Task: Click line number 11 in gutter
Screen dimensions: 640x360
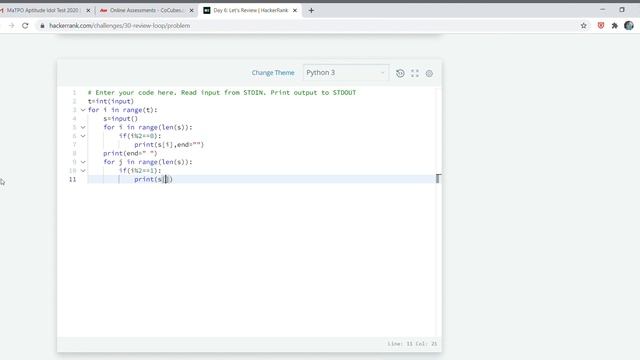Action: 73,179
